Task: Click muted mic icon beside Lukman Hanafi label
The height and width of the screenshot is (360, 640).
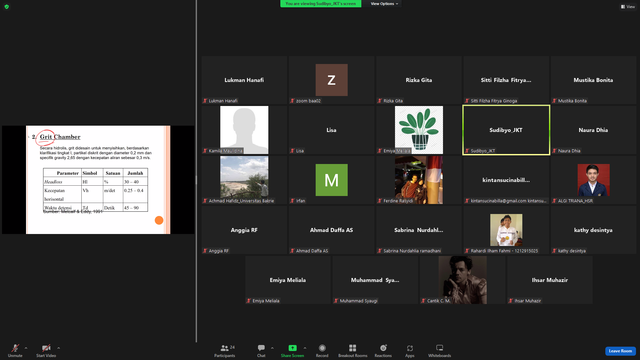Action: tap(205, 101)
